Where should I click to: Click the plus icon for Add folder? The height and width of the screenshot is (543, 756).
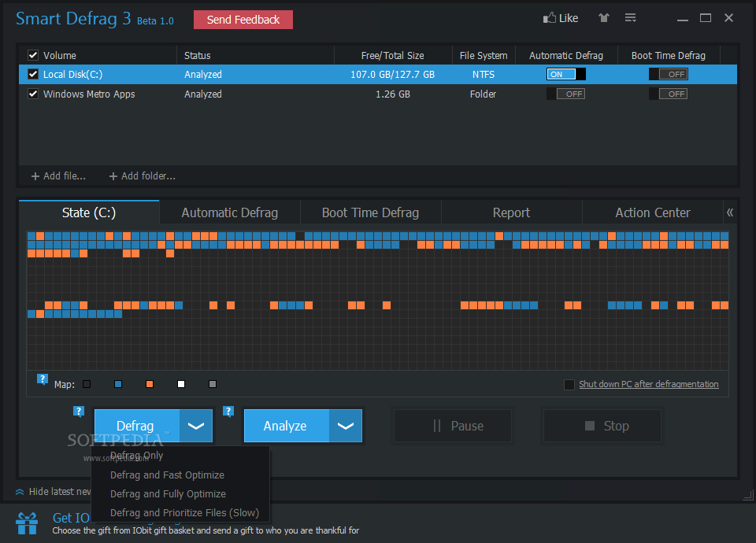(x=113, y=176)
